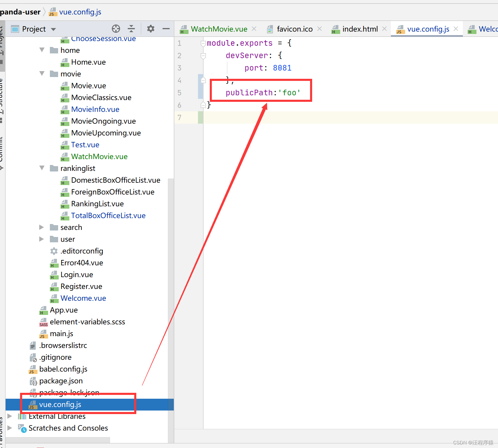Click the Project tree horizontal scrollbar
Viewport: 498px width, 448px height.
[58, 440]
